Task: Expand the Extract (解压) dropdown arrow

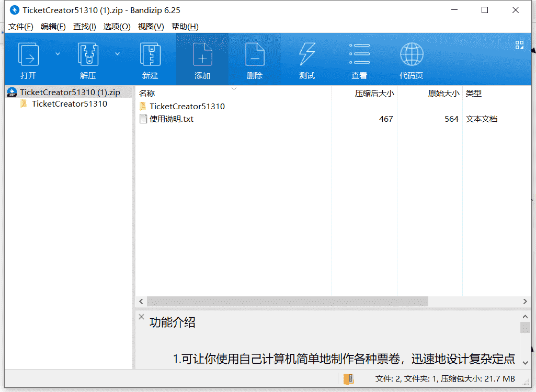Action: click(x=117, y=54)
